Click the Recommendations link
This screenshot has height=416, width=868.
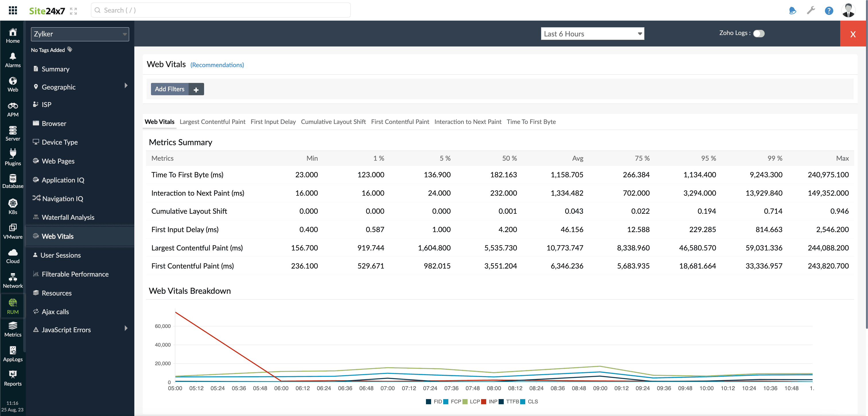[217, 65]
